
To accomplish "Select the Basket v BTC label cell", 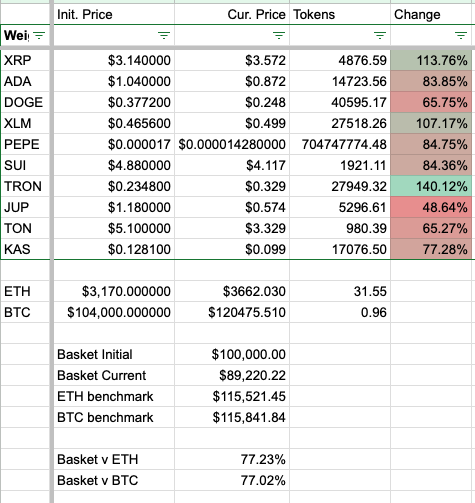I will 114,480.
